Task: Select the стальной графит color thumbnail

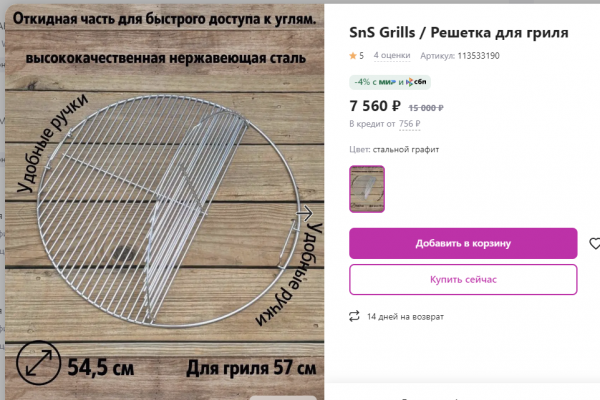Action: click(x=367, y=189)
